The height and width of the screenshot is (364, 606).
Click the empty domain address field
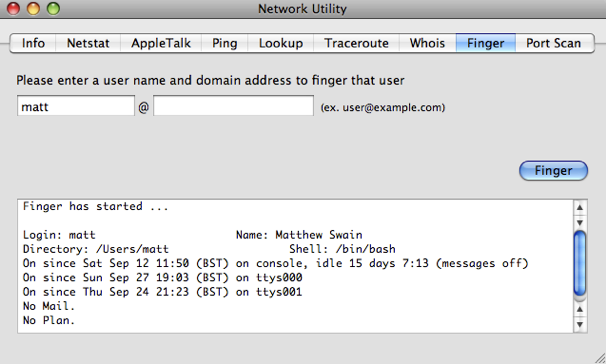(233, 106)
